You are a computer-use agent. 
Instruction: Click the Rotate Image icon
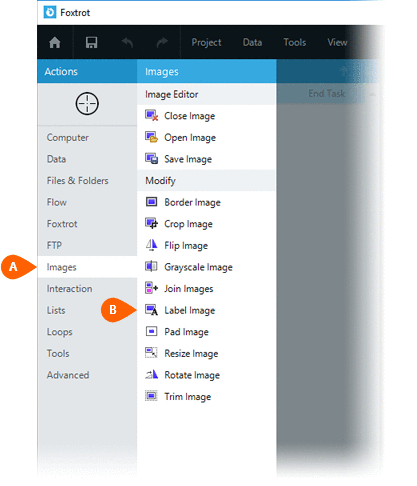(x=152, y=375)
